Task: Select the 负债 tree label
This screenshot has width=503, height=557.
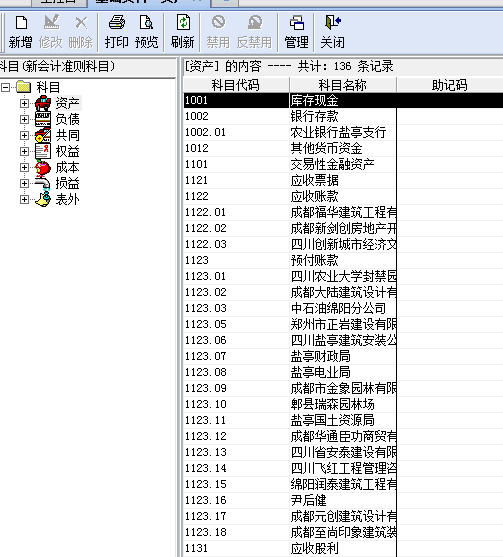Action: tap(67, 119)
